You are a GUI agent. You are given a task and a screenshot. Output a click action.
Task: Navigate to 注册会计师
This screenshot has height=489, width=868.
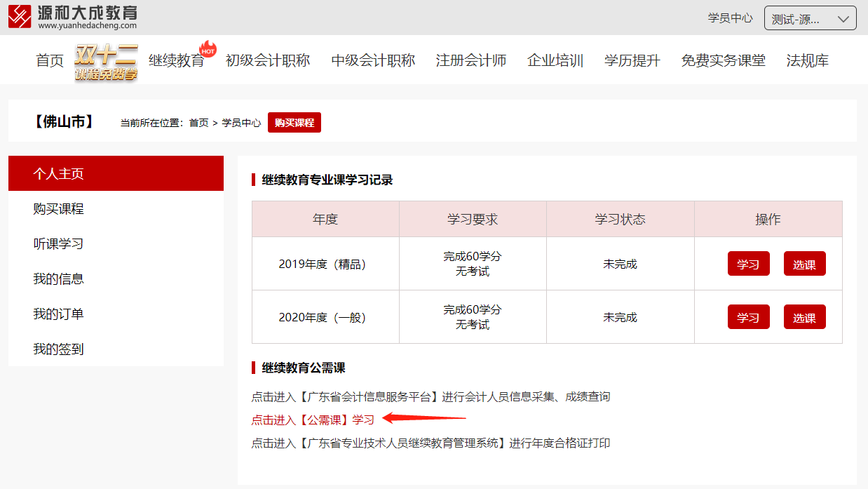[x=471, y=61]
